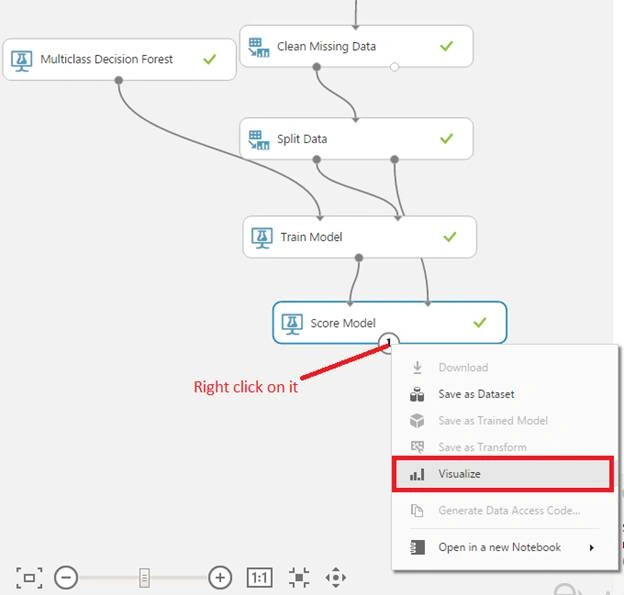Zoom out with the minus button
The image size is (624, 595).
coord(66,577)
